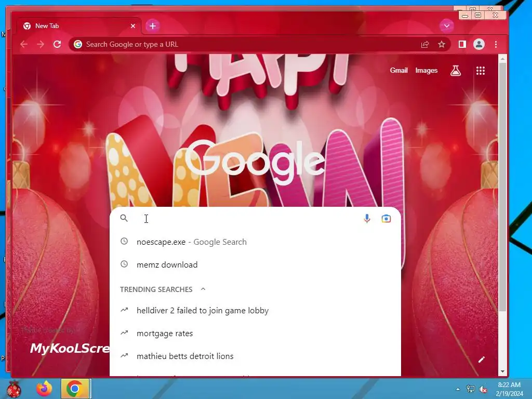
Task: Minimize the Chrome window
Action: [465, 15]
